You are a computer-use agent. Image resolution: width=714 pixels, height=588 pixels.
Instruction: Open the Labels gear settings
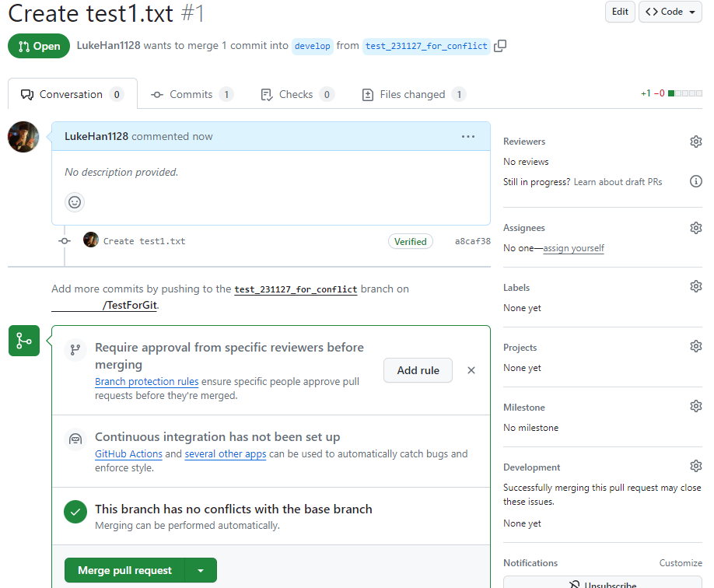tap(696, 286)
